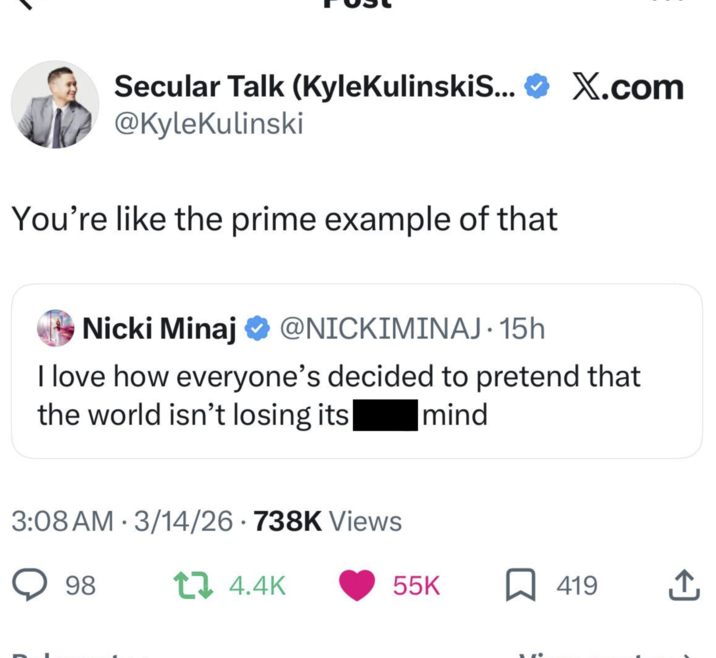716x658 pixels.
Task: Open the @NICKIMINAJ handle in quoted post
Action: pos(381,327)
